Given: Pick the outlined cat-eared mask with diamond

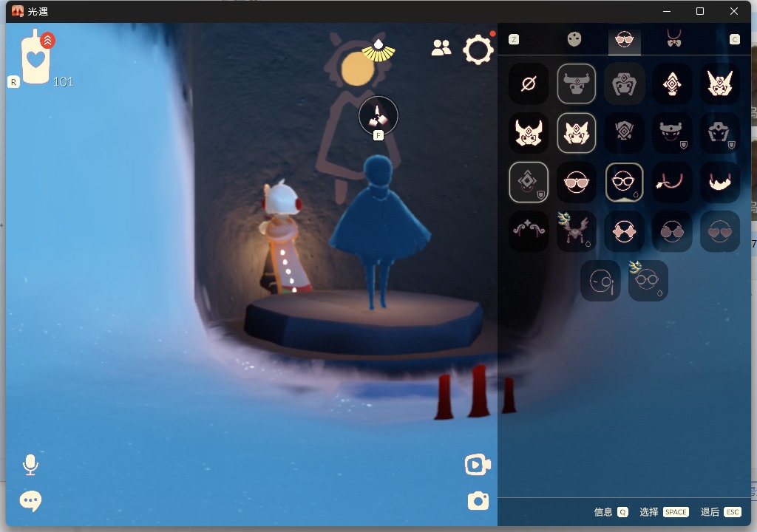Looking at the screenshot, I should 576,133.
